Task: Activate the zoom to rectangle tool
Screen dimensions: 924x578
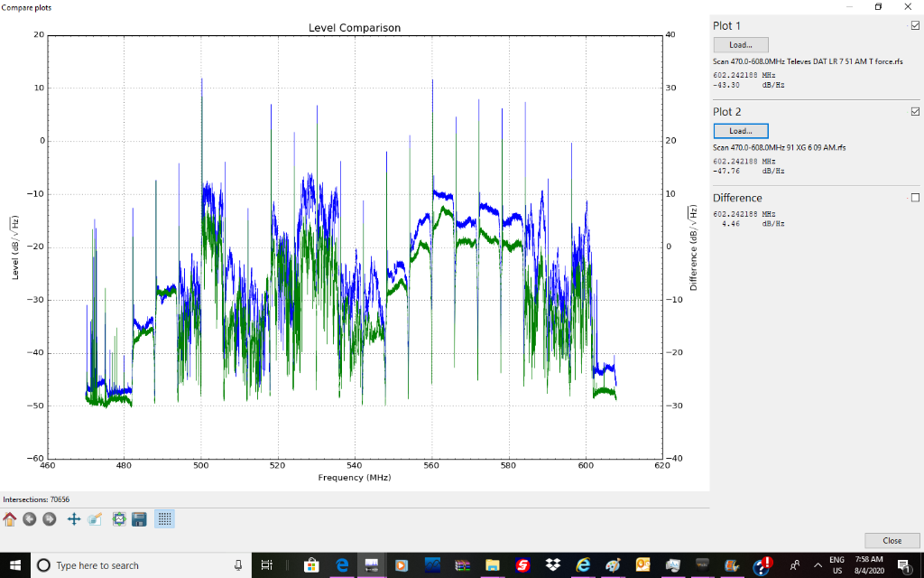Action: pos(95,519)
